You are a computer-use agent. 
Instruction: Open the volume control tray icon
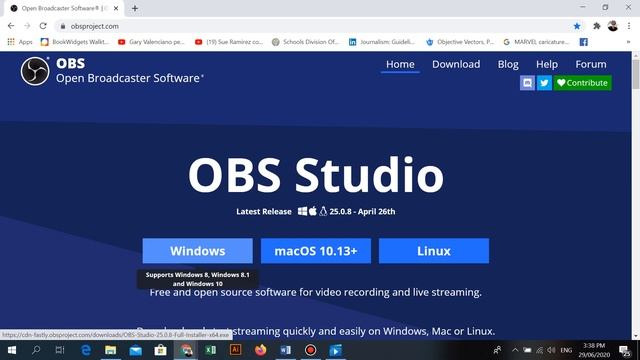(551, 350)
